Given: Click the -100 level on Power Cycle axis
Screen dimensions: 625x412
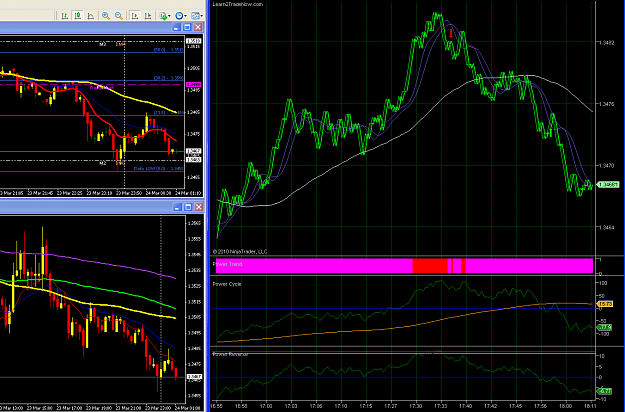Looking at the screenshot, I should click(604, 334).
